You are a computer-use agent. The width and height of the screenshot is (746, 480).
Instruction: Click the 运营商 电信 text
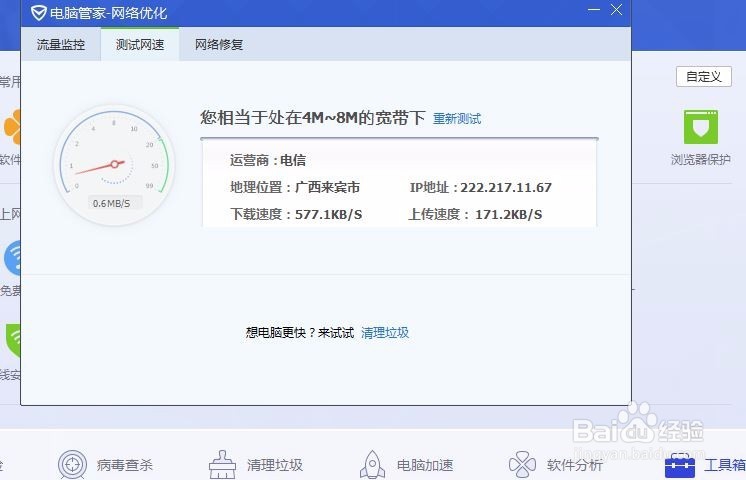(268, 160)
